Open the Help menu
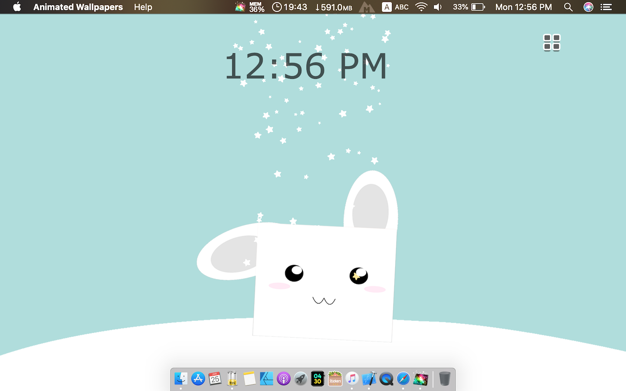Image resolution: width=626 pixels, height=391 pixels. pyautogui.click(x=143, y=7)
